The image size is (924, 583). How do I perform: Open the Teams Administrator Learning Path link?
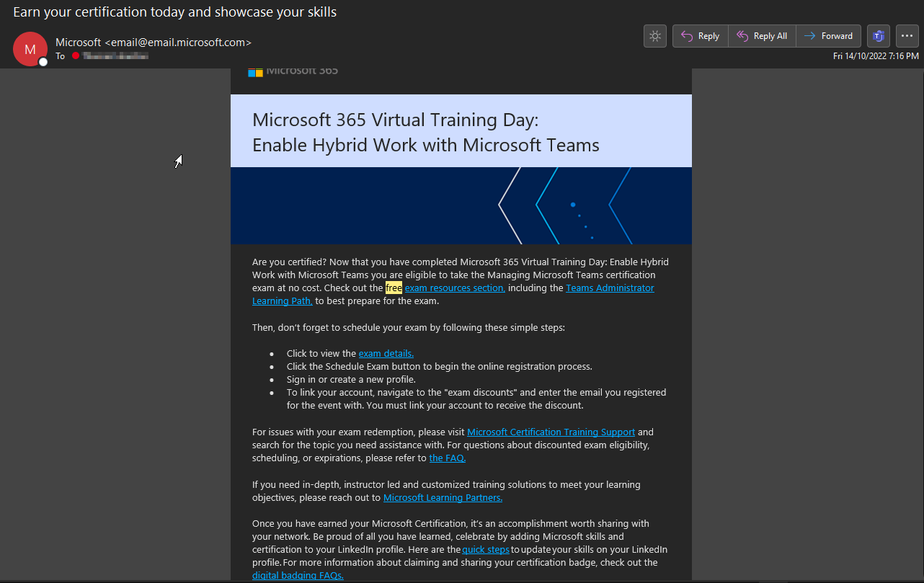[x=453, y=294]
